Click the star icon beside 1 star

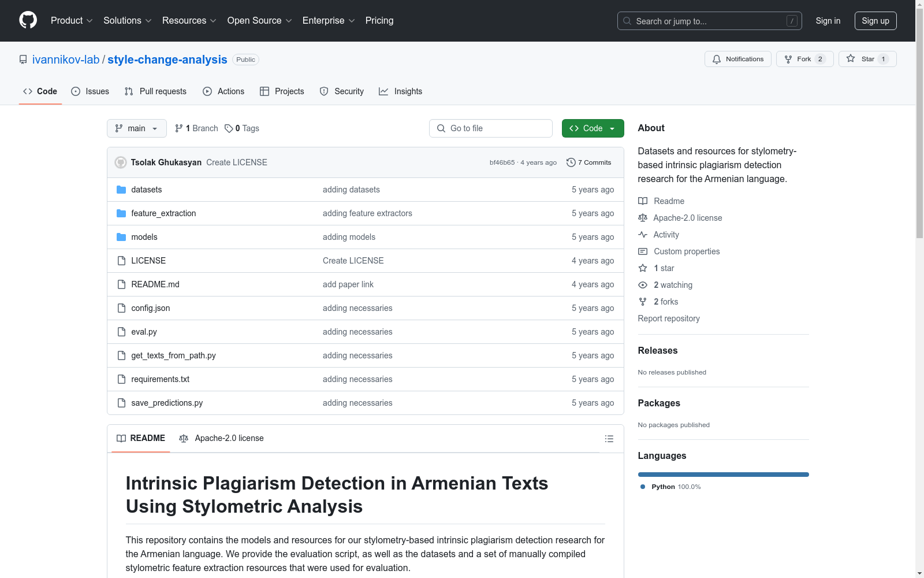pos(643,268)
